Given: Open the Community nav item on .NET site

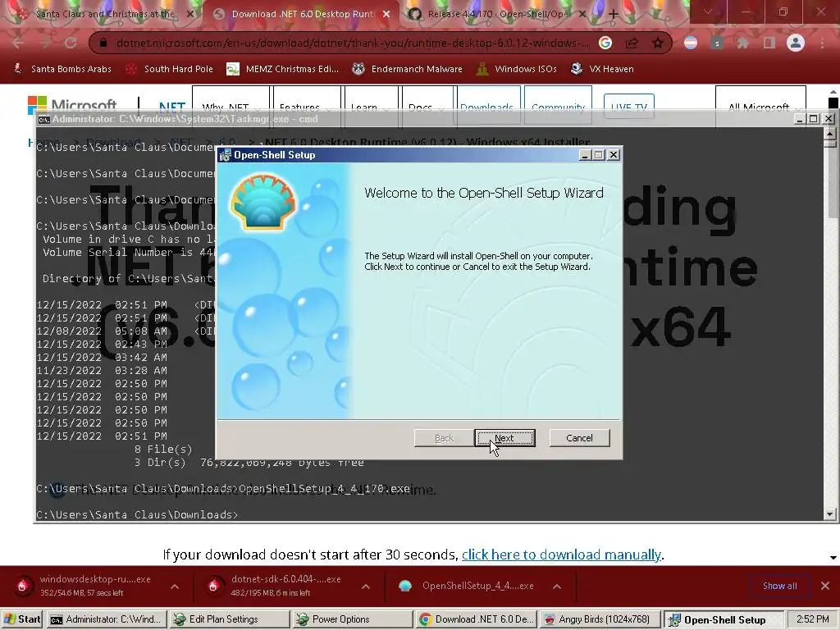Looking at the screenshot, I should coord(558,106).
